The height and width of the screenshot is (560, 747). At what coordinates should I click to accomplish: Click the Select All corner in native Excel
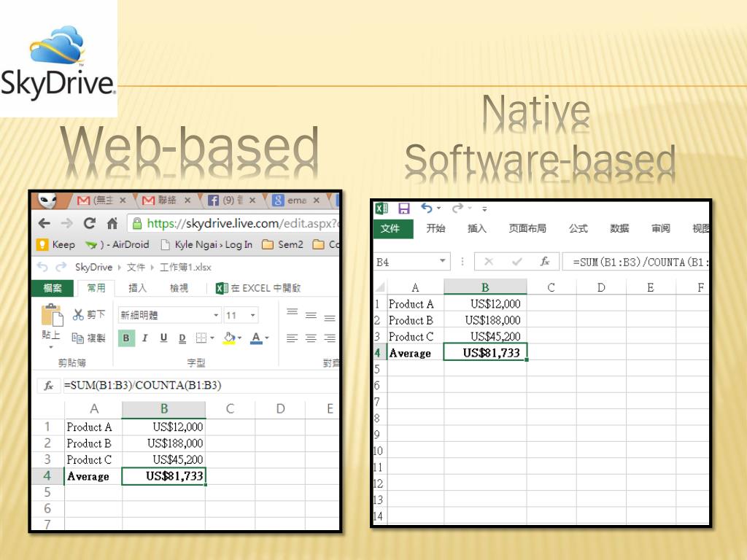pos(380,287)
